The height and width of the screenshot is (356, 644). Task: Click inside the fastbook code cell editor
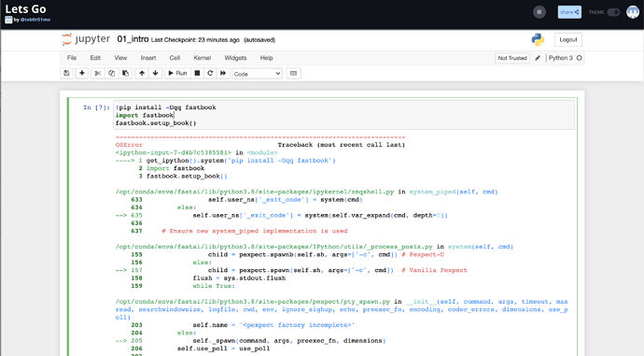pyautogui.click(x=343, y=115)
